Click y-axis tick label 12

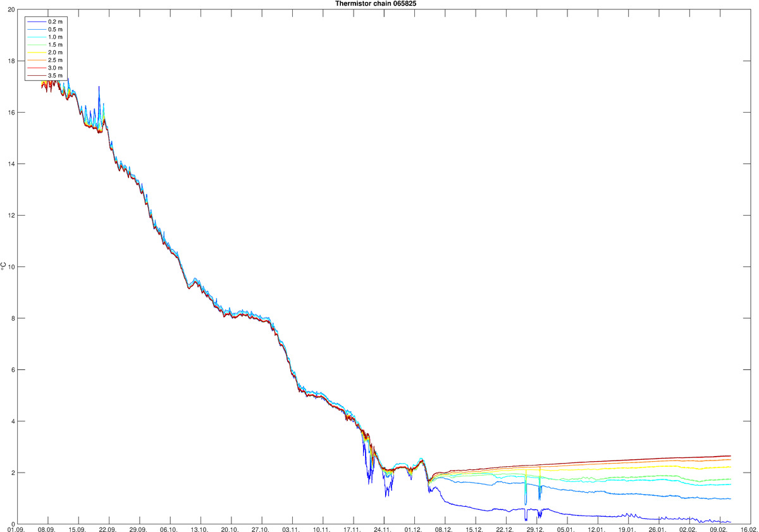[x=11, y=215]
